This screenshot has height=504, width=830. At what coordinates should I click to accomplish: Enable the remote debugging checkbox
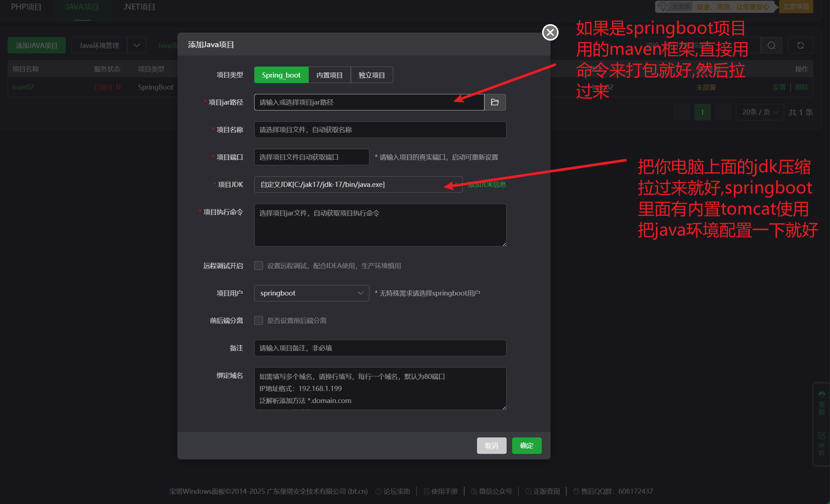(x=259, y=266)
